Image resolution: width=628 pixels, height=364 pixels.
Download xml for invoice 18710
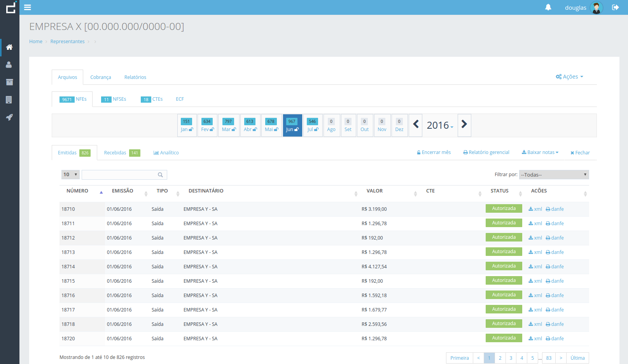tap(535, 209)
